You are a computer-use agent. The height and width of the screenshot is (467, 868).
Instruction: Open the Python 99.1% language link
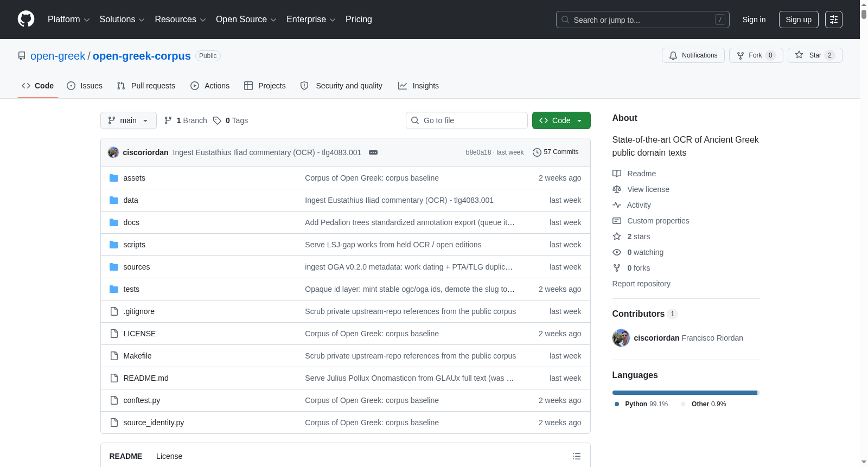[641, 404]
